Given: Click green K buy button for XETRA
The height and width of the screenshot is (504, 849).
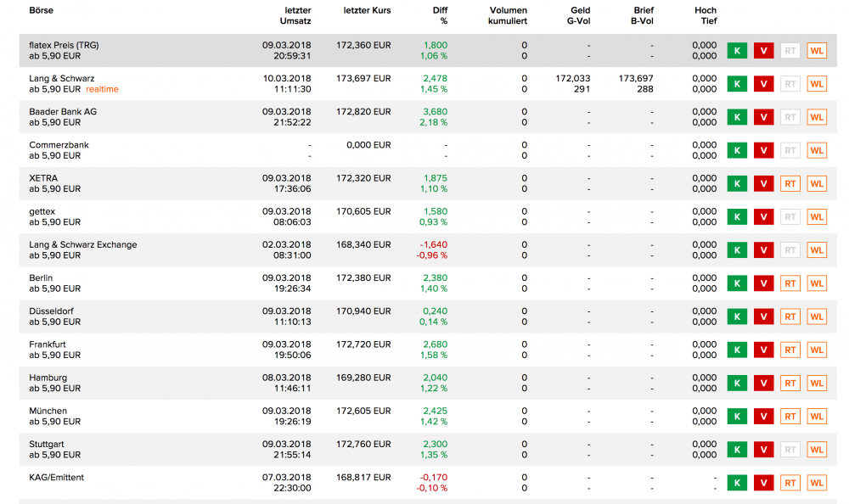Looking at the screenshot, I should 736,183.
